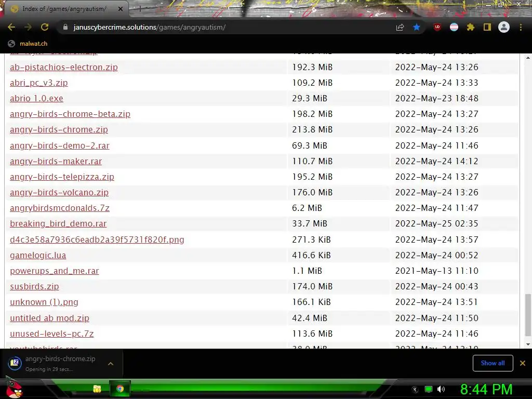Open the gamelogic.lua file
The height and width of the screenshot is (399, 532).
tap(37, 255)
